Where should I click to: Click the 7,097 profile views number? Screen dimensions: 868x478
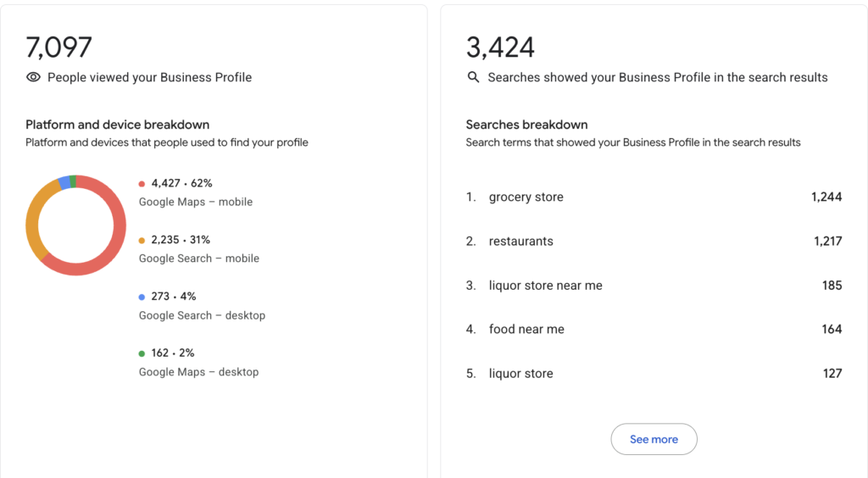click(x=58, y=47)
